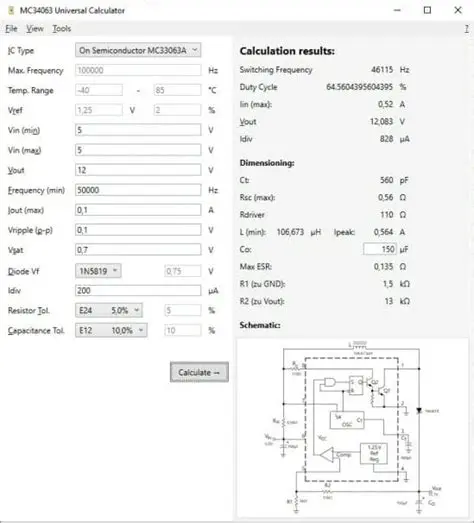Click the Iin (max) value 0,52
This screenshot has width=474, height=523.
point(385,104)
